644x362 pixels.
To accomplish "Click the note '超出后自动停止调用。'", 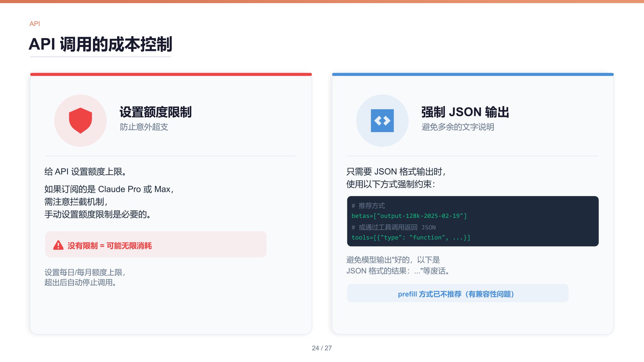I will coord(80,282).
